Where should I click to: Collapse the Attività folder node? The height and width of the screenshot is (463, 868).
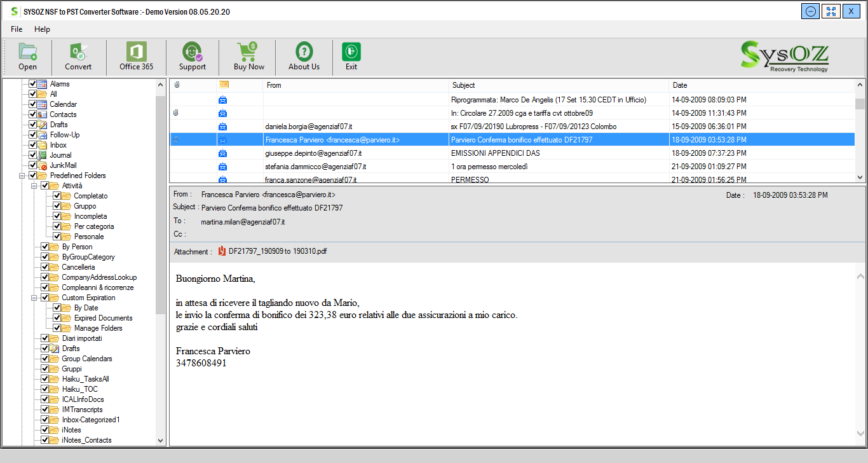(34, 186)
